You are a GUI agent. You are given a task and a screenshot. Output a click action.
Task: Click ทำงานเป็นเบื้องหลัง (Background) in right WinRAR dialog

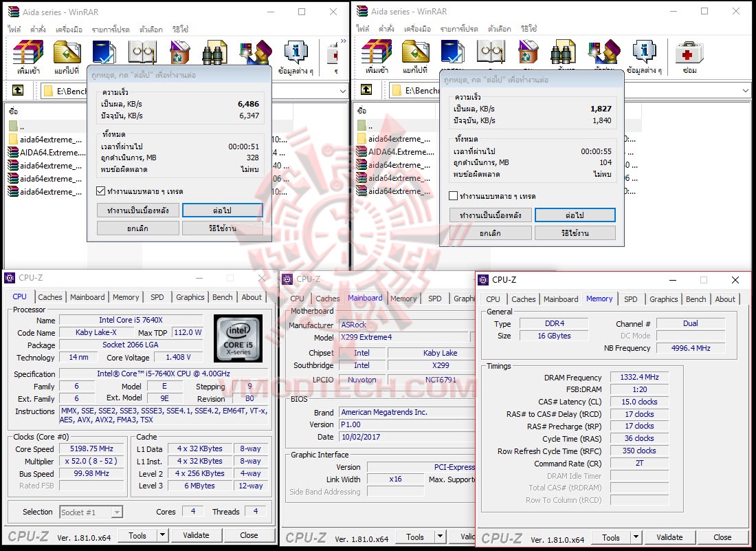tap(490, 215)
